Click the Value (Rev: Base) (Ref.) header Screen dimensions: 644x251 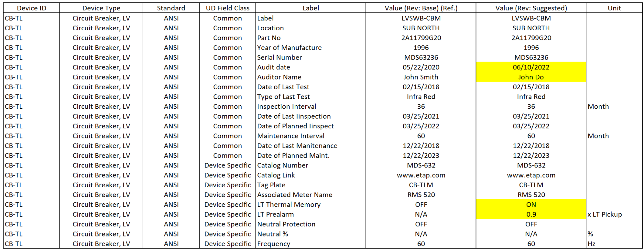pos(421,8)
